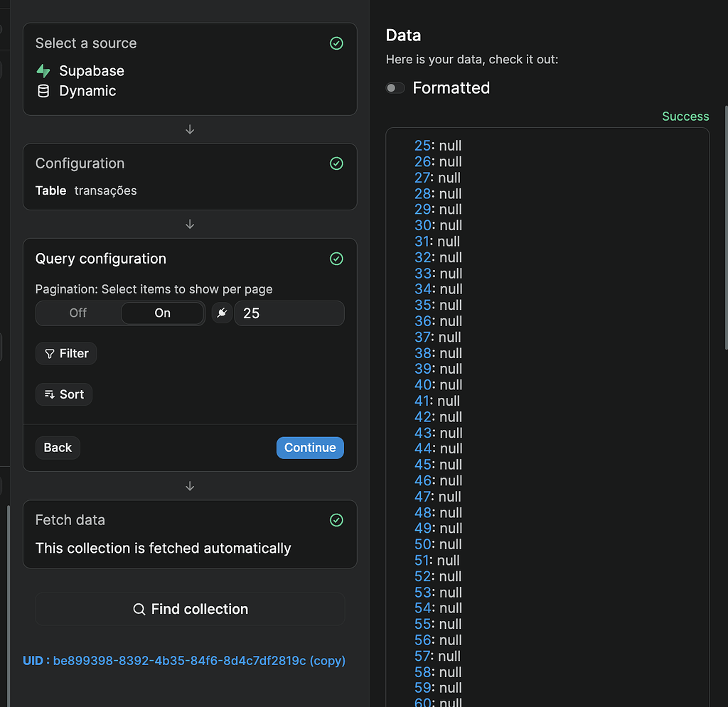
Task: Click the Configuration step checkmark
Action: 336,163
